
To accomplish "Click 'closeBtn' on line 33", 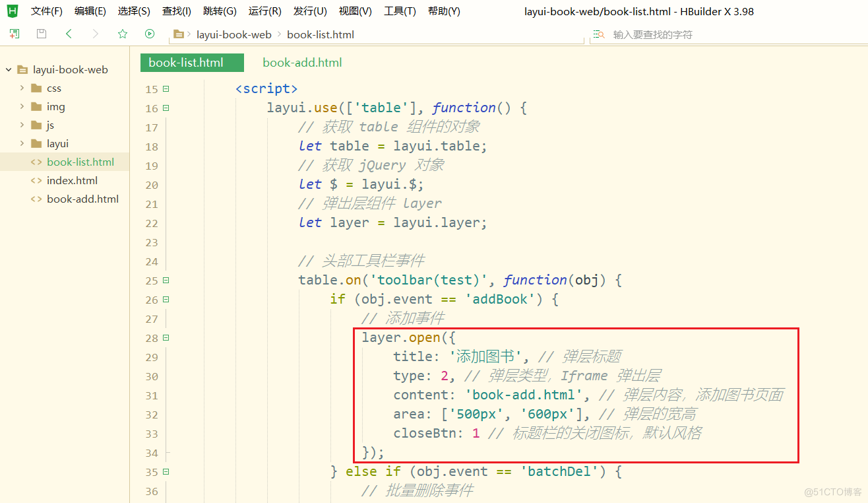I will [425, 433].
